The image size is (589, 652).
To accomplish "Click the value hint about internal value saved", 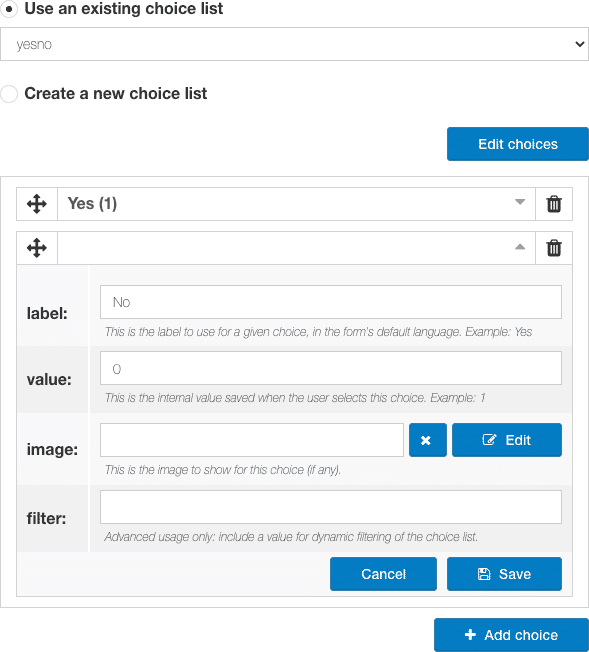I will [x=295, y=398].
